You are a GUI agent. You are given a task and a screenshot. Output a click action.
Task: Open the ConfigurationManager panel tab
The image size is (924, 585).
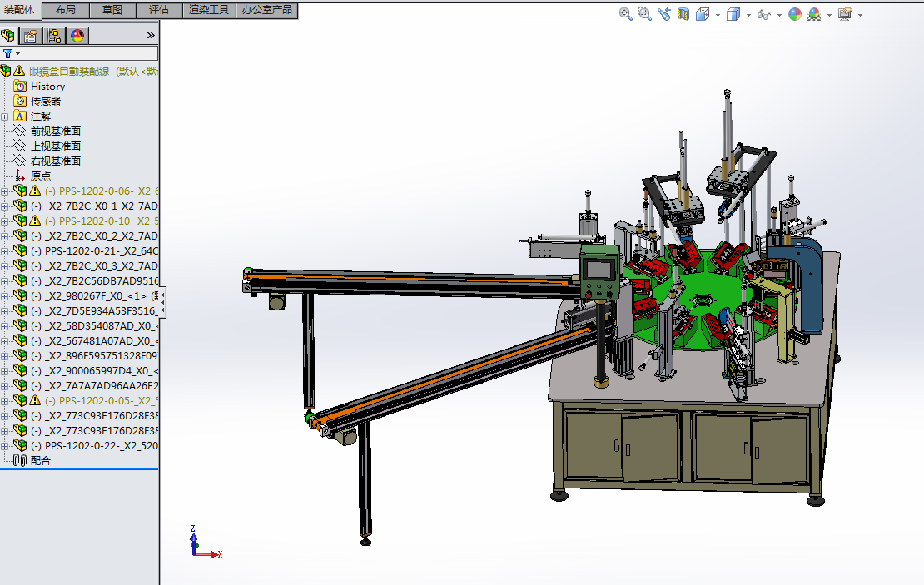54,36
